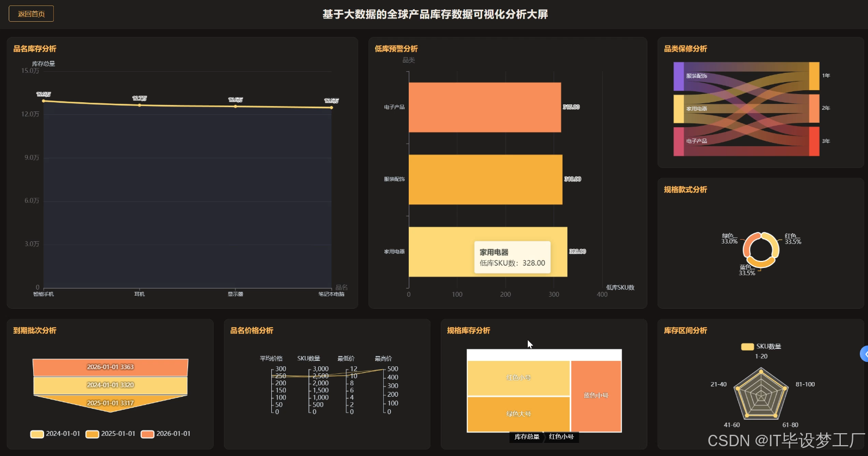
Task: Click the 2024-01-01 3320 funnel segment
Action: coord(110,385)
